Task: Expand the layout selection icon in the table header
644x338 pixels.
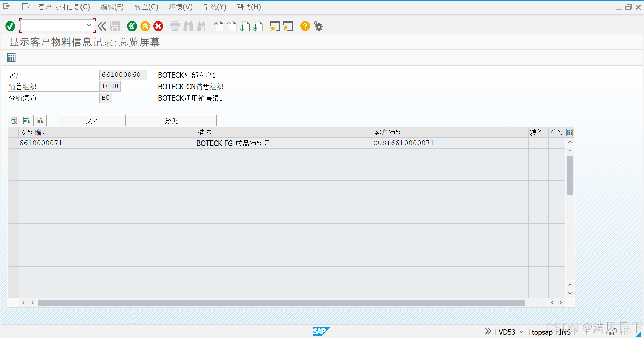Action: coord(569,132)
